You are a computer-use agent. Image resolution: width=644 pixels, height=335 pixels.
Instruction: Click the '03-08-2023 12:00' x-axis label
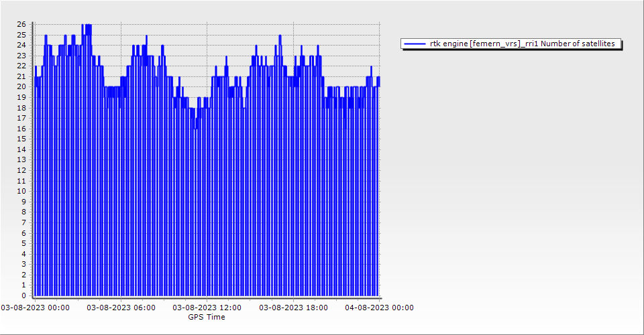coord(207,308)
